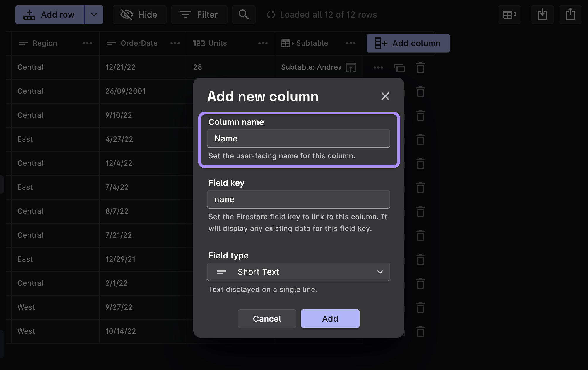Open the table settings icon top right
Screen dimensions: 588x370
(509, 15)
